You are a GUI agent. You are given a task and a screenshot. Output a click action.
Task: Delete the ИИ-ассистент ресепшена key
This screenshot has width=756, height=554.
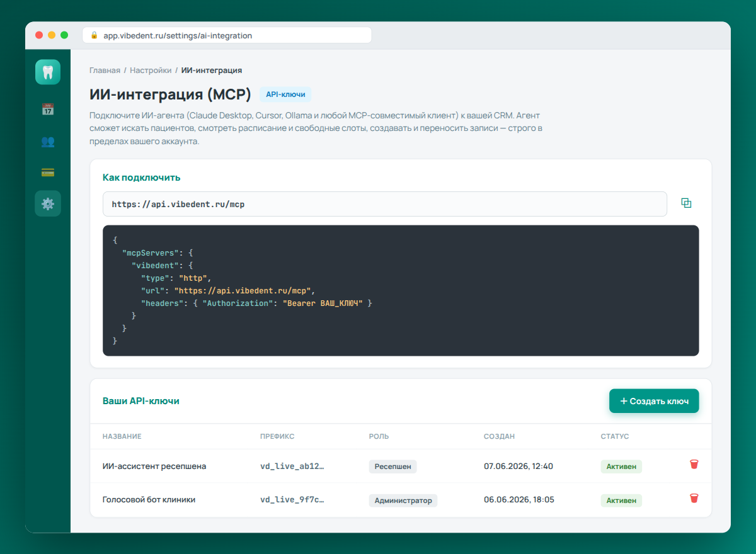694,465
